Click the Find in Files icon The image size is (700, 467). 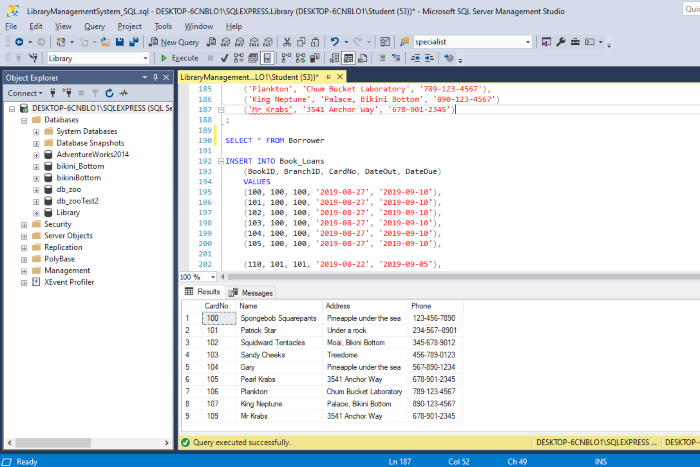click(x=404, y=42)
